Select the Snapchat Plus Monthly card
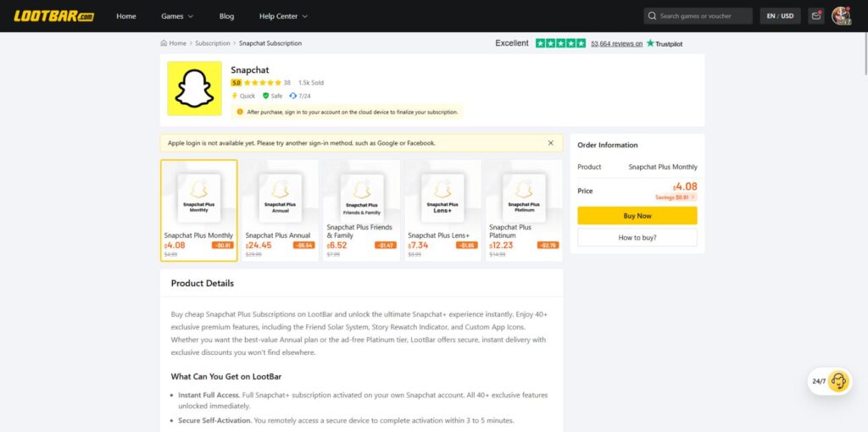Screen dimensions: 868x432 [x=198, y=210]
